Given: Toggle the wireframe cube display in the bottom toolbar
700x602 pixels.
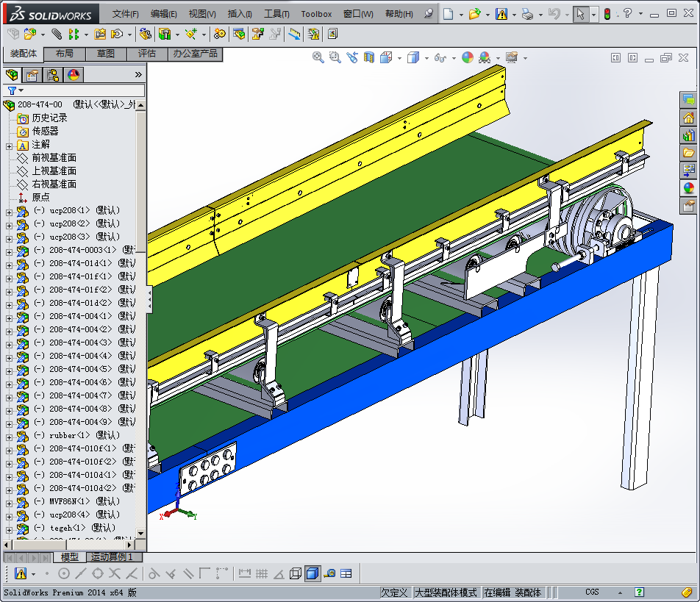Looking at the screenshot, I should pyautogui.click(x=296, y=573).
